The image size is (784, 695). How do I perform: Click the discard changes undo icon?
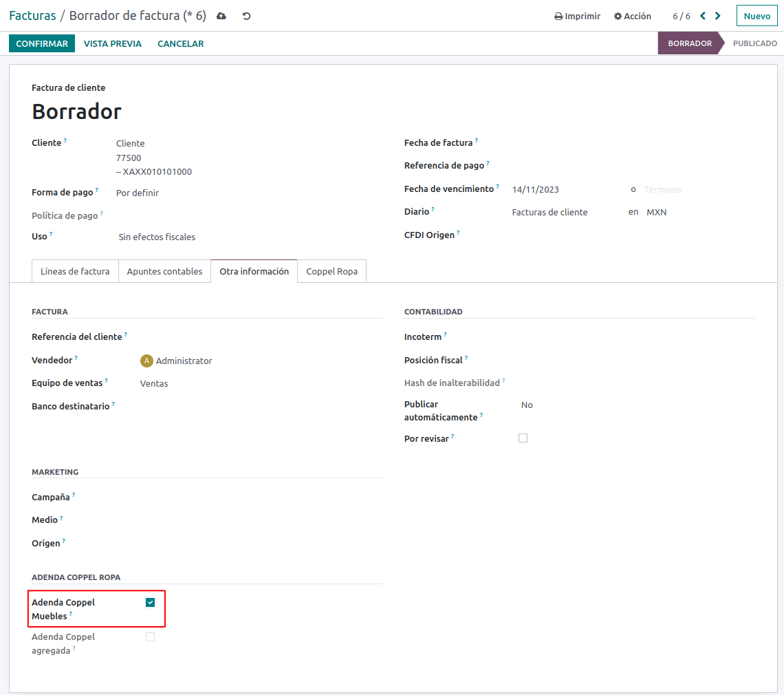(246, 16)
